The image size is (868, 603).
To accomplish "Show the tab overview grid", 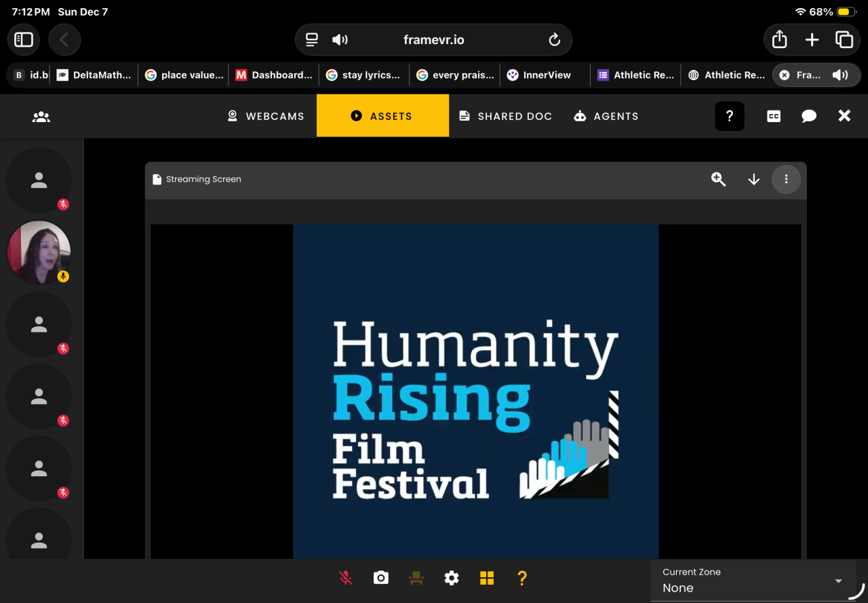I will (x=844, y=40).
